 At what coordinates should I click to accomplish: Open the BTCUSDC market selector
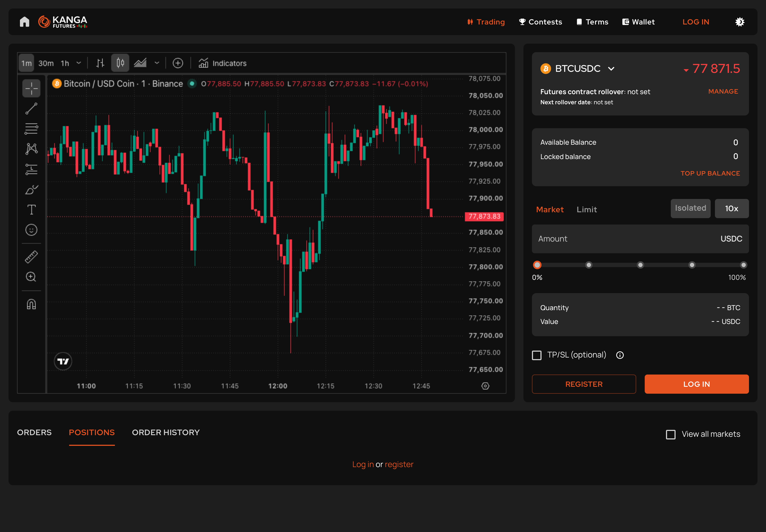(578, 69)
